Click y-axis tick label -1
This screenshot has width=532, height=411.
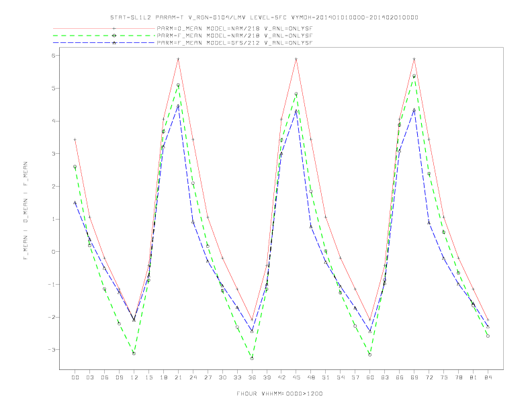[x=51, y=285]
